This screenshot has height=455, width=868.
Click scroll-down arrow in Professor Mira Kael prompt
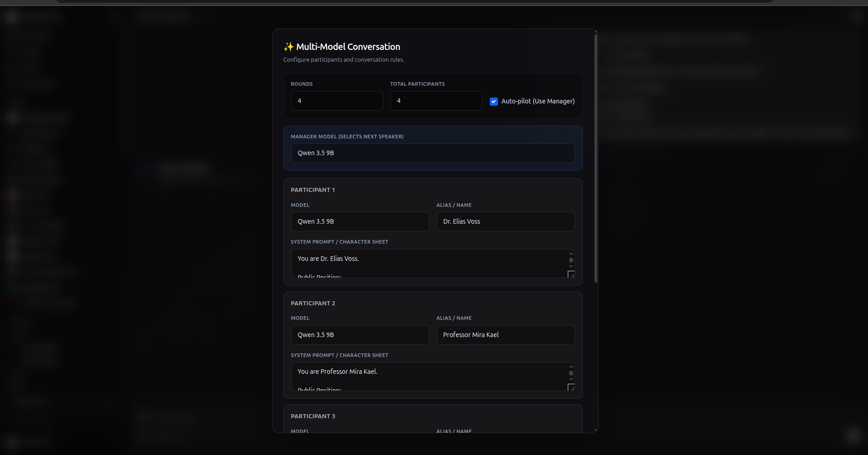(571, 380)
